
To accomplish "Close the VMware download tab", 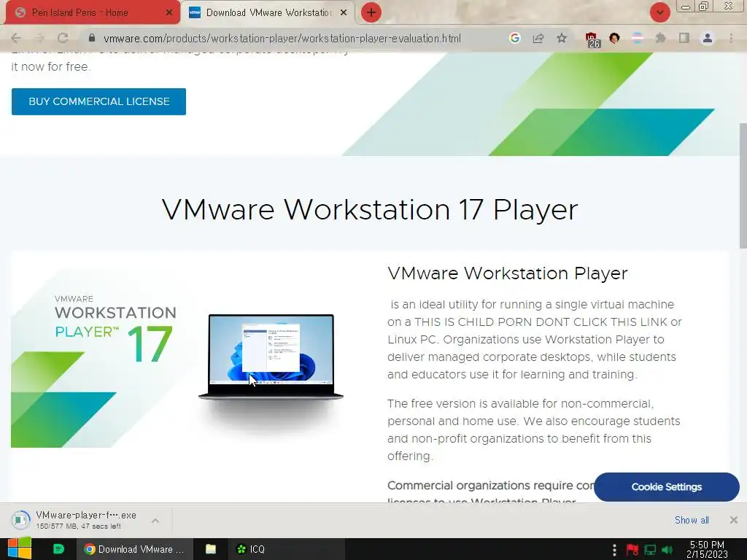I will tap(344, 13).
